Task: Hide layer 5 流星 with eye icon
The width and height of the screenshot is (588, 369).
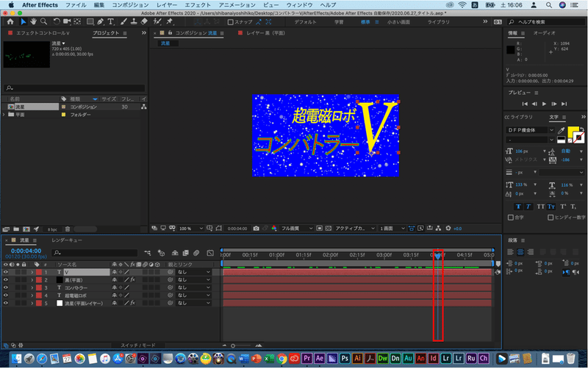Action: point(6,303)
